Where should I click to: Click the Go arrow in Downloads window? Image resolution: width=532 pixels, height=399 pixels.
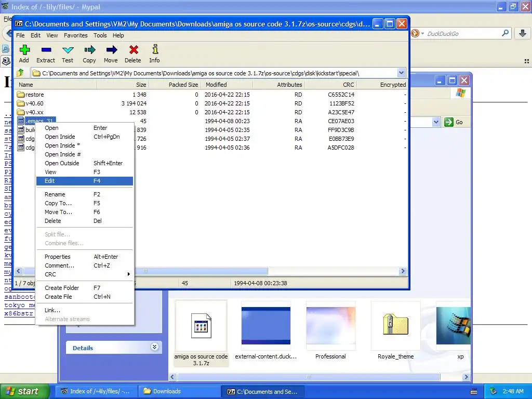pyautogui.click(x=449, y=122)
